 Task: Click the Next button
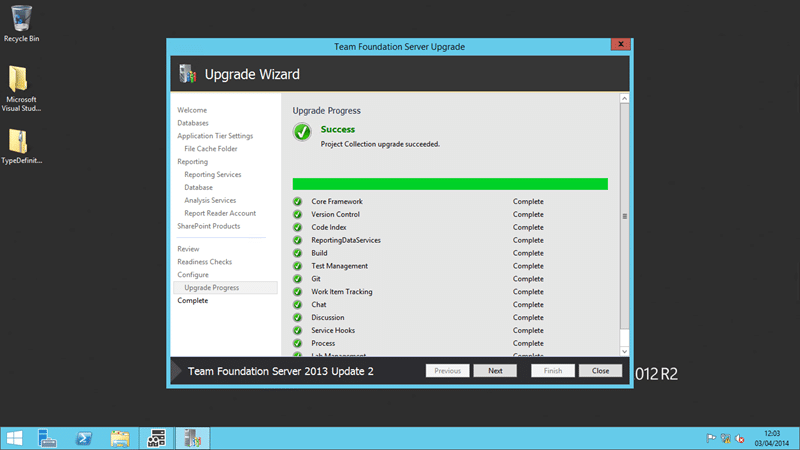pyautogui.click(x=495, y=371)
